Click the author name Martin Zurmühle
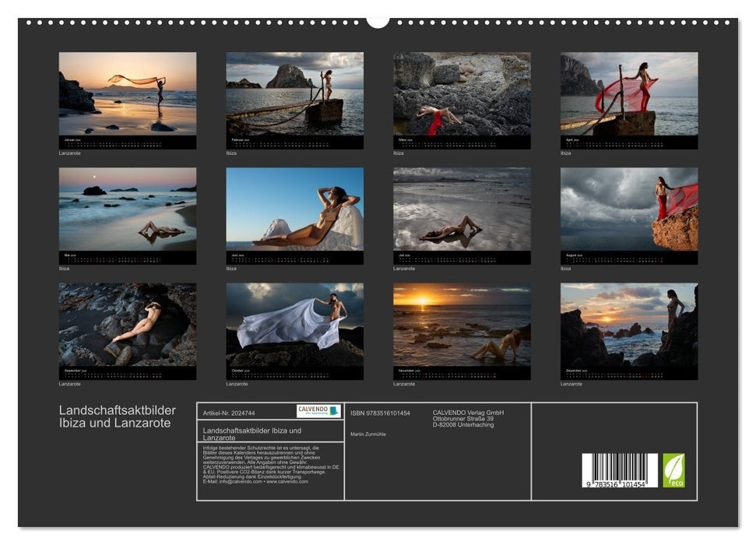 370,433
